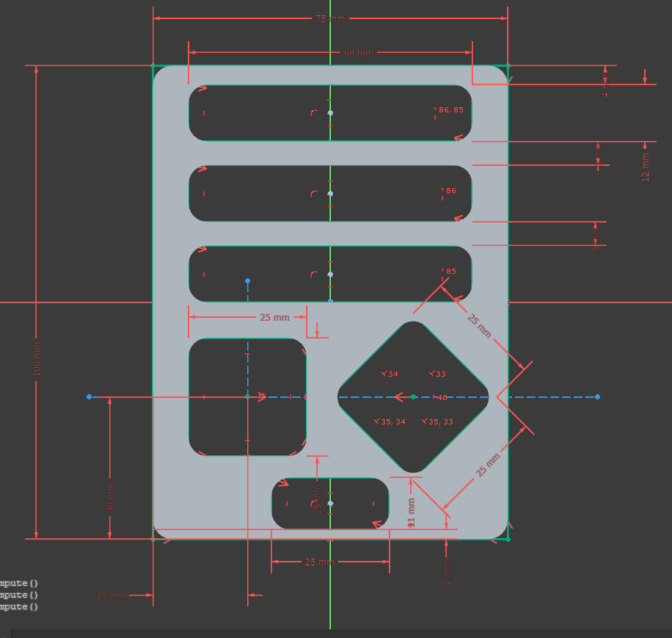Select the perpendicular constraint icon labeled 33
672x638 pixels.
point(437,374)
